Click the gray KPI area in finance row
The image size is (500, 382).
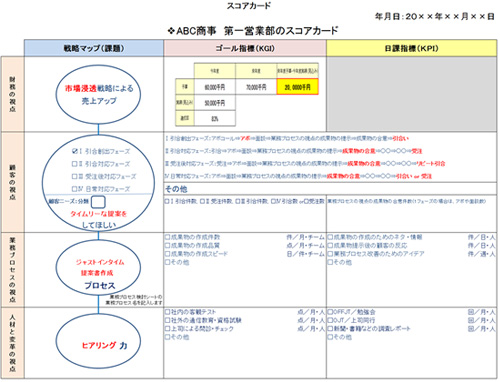click(x=411, y=94)
